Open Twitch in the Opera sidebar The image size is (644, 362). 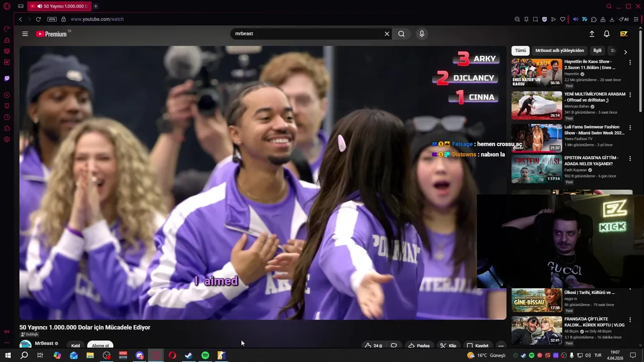point(7,78)
